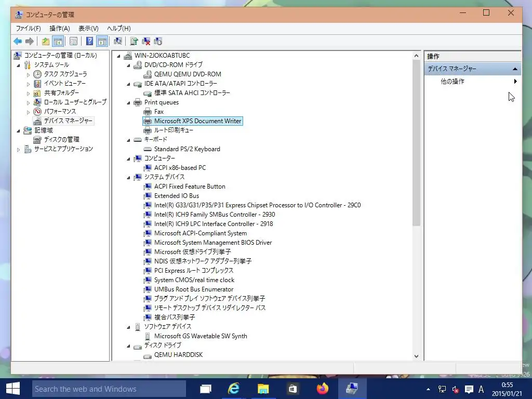Click the Up one level folder icon
This screenshot has height=399, width=532.
(x=46, y=42)
